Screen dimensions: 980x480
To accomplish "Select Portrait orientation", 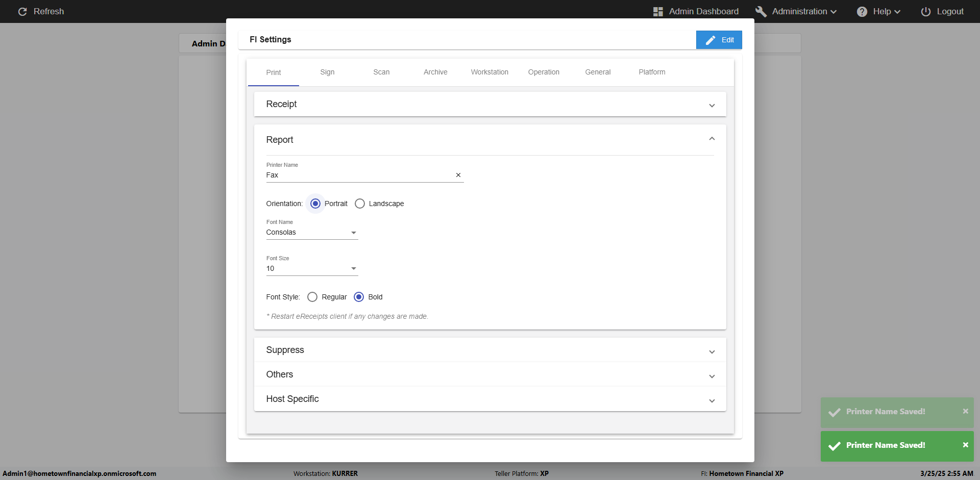I will pos(315,204).
